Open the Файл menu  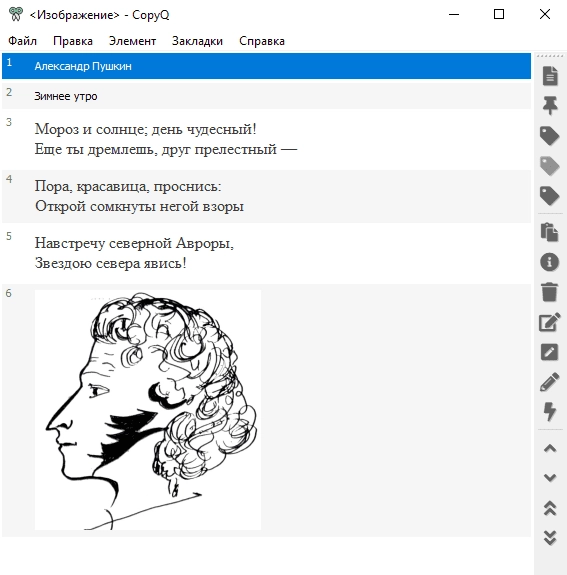[22, 41]
